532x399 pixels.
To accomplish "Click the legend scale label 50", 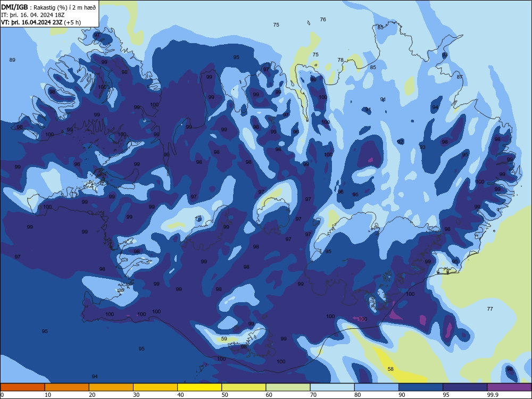I will 225,395.
